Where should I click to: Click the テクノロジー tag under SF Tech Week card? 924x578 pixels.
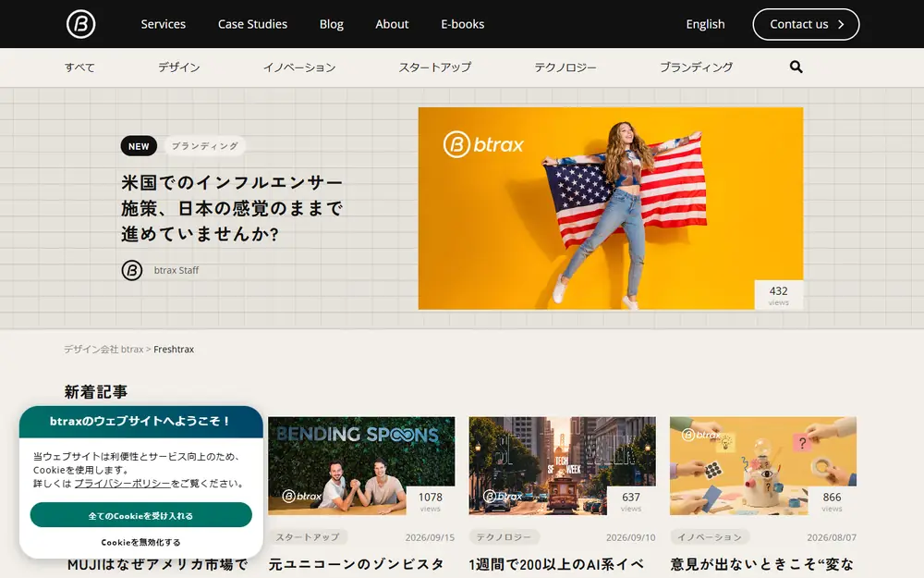click(504, 537)
